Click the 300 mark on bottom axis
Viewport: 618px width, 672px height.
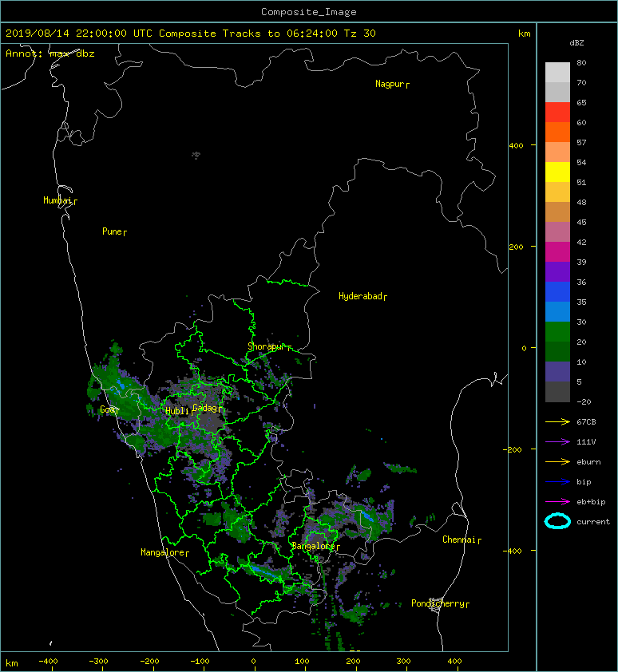(403, 662)
